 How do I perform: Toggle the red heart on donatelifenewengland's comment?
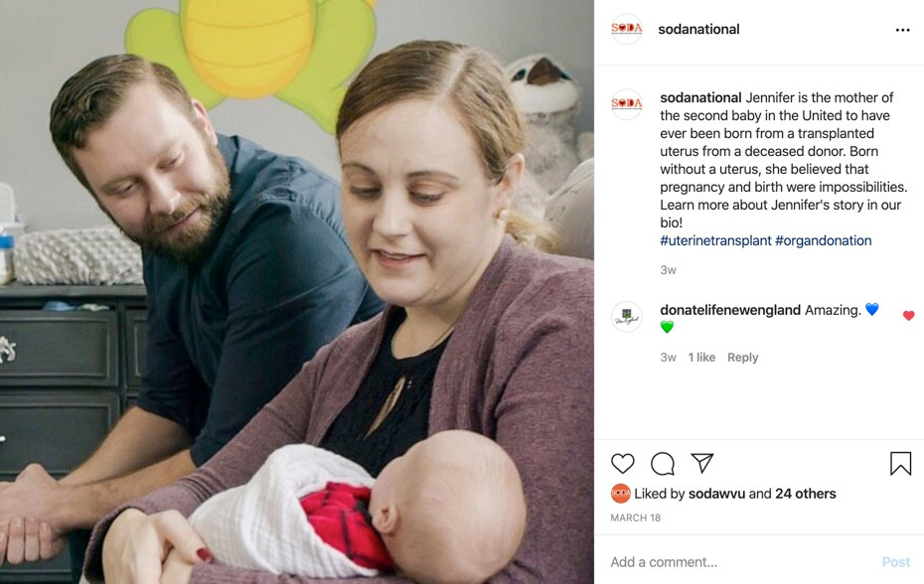[x=908, y=316]
